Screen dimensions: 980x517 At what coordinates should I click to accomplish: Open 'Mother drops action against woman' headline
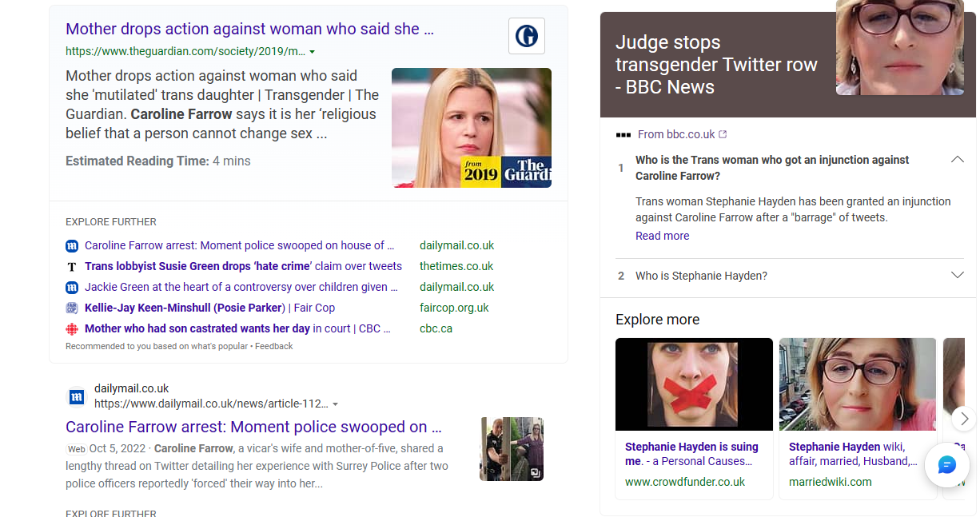250,29
